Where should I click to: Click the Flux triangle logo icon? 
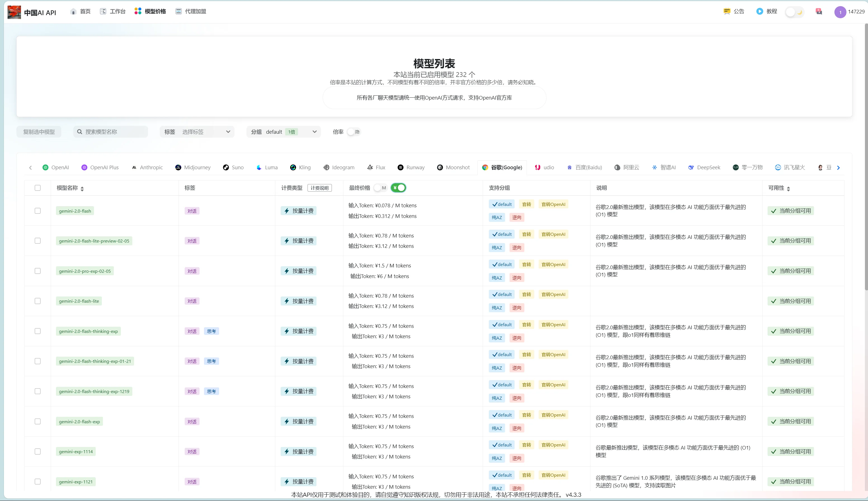[370, 167]
